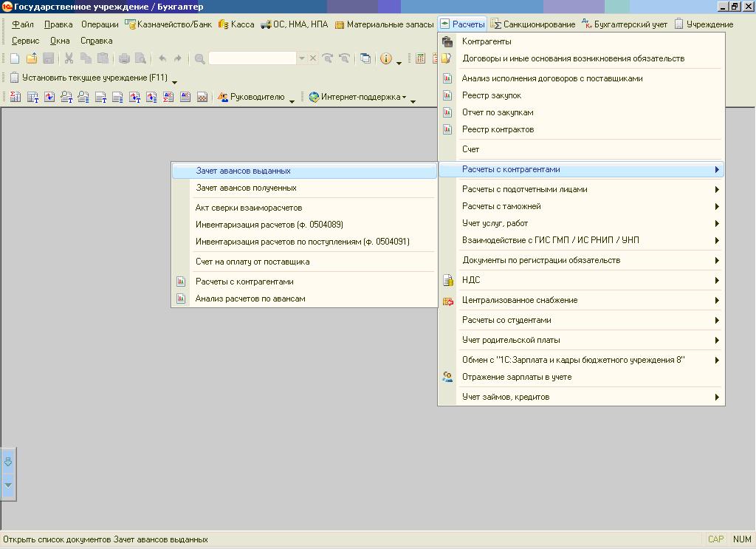Choose Реестр контрактов report
Viewport: 756px width, 549px height.
click(498, 129)
